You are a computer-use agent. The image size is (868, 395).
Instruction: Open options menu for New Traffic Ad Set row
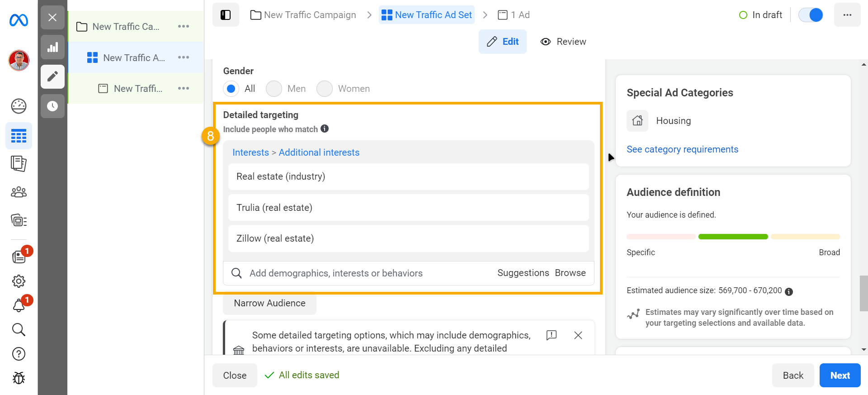[184, 57]
